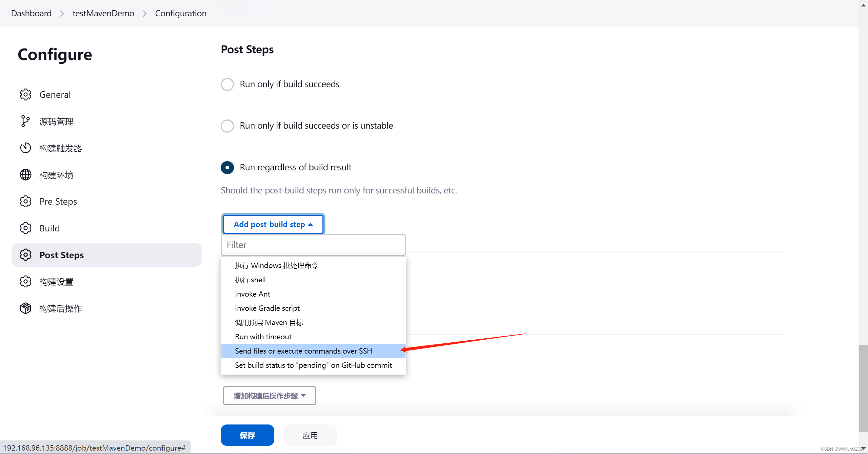Collapse the Add post-build step dropdown

[x=273, y=224]
